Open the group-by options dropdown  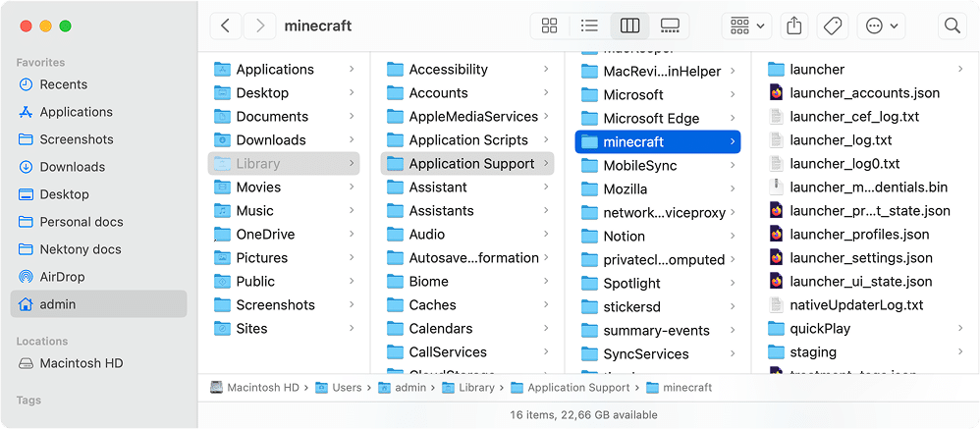[747, 26]
